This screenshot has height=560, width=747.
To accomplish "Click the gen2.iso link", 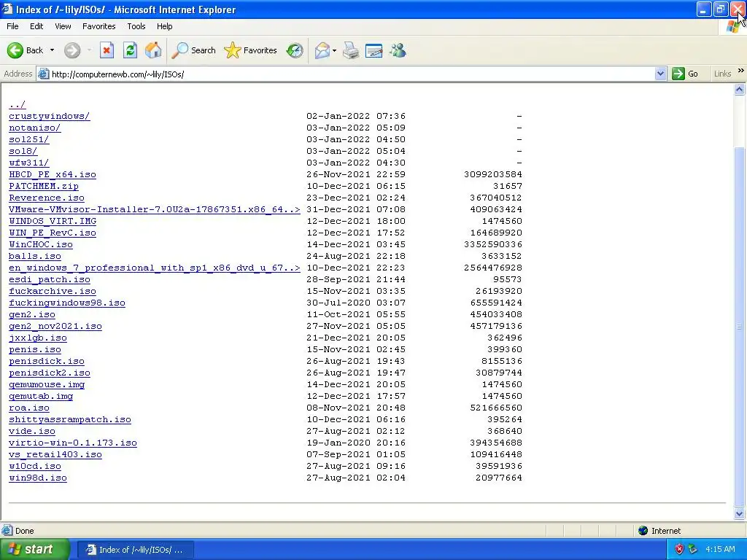I will click(32, 314).
